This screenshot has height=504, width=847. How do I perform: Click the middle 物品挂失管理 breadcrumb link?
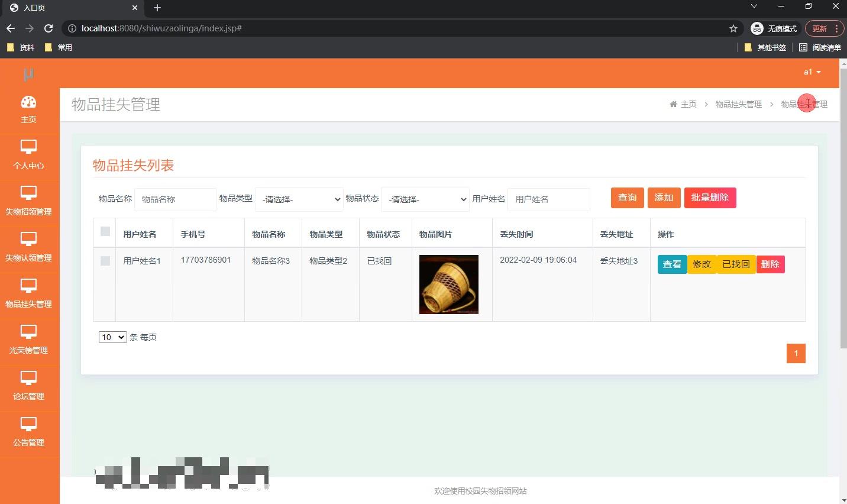tap(738, 104)
